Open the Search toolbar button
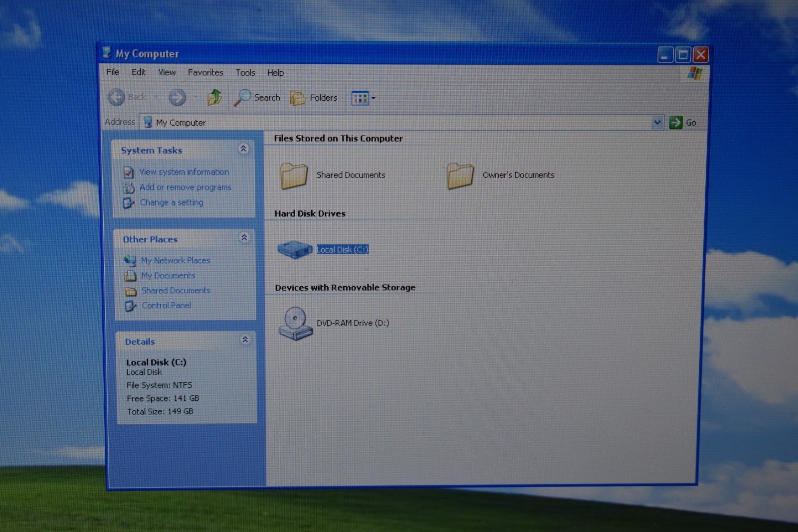Viewport: 798px width, 532px height. (x=257, y=97)
